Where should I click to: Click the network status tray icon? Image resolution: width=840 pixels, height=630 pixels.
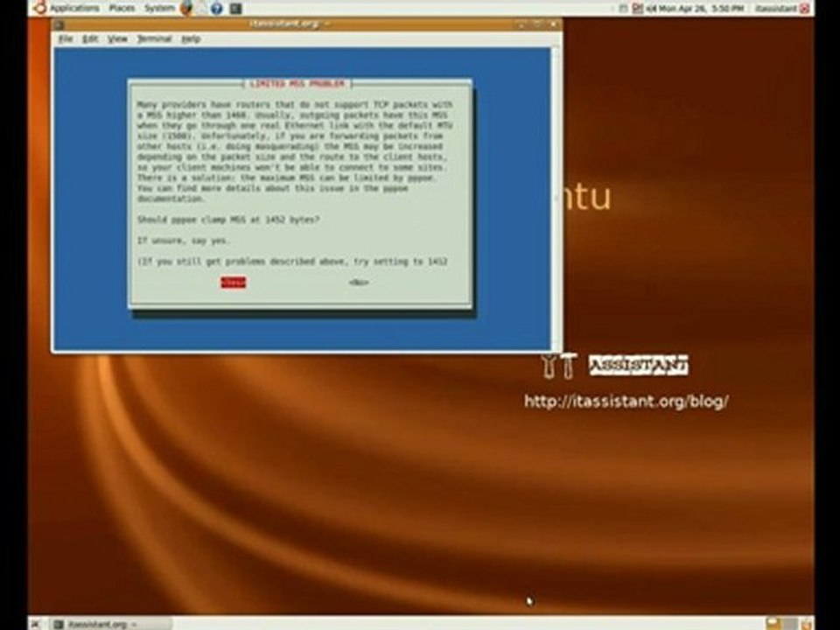click(x=638, y=8)
